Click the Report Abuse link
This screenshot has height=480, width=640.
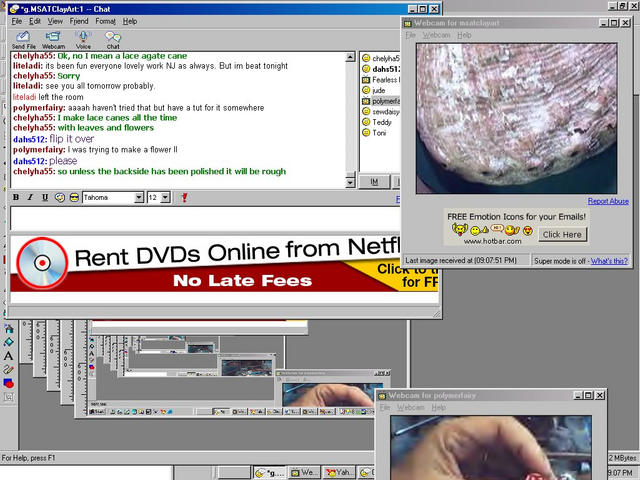click(x=608, y=201)
